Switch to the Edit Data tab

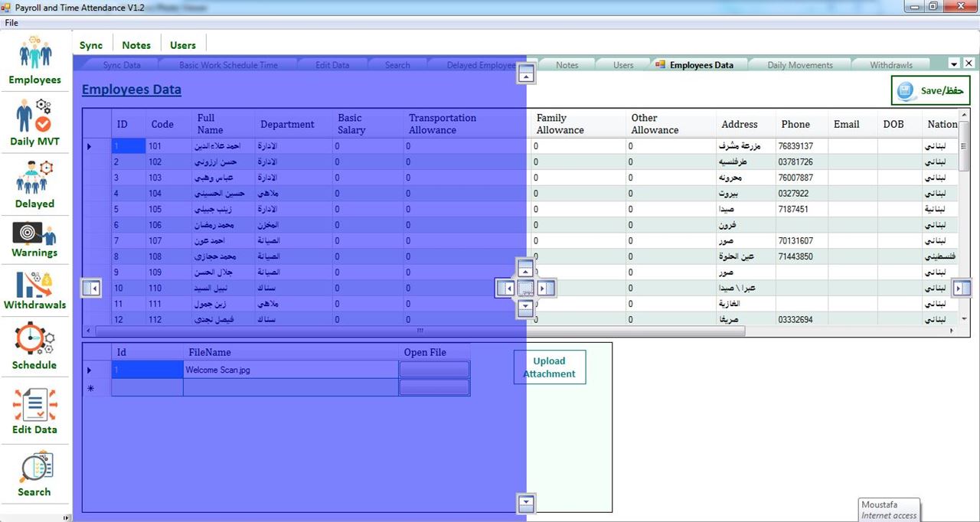click(x=332, y=65)
